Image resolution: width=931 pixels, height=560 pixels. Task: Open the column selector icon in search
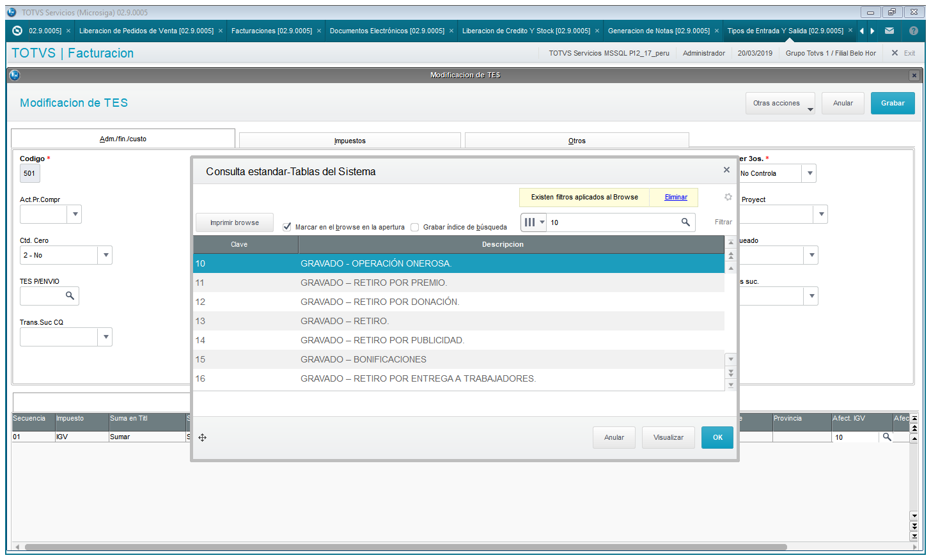(x=533, y=222)
